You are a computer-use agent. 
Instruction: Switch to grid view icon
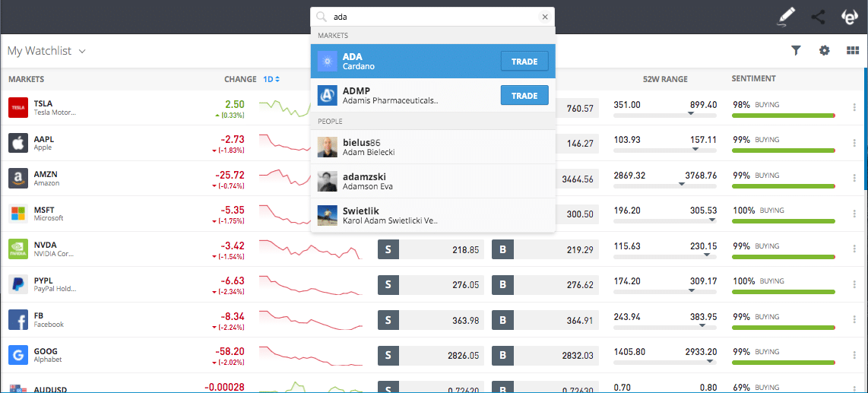pos(853,51)
